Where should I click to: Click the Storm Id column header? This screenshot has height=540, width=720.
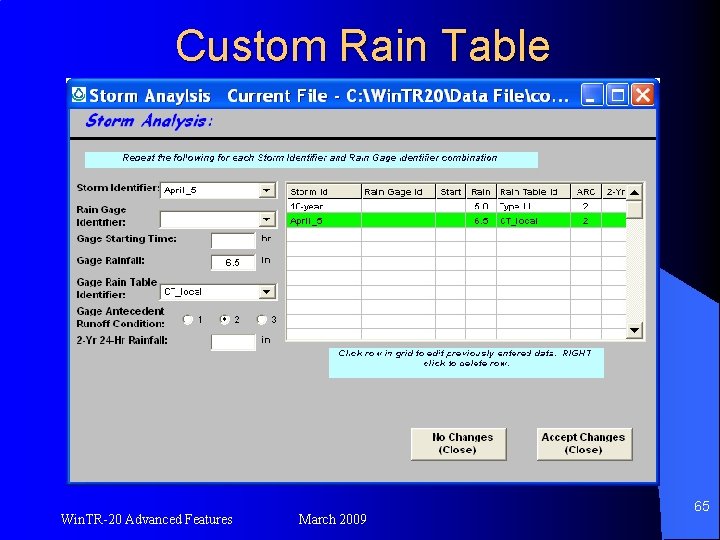point(324,191)
